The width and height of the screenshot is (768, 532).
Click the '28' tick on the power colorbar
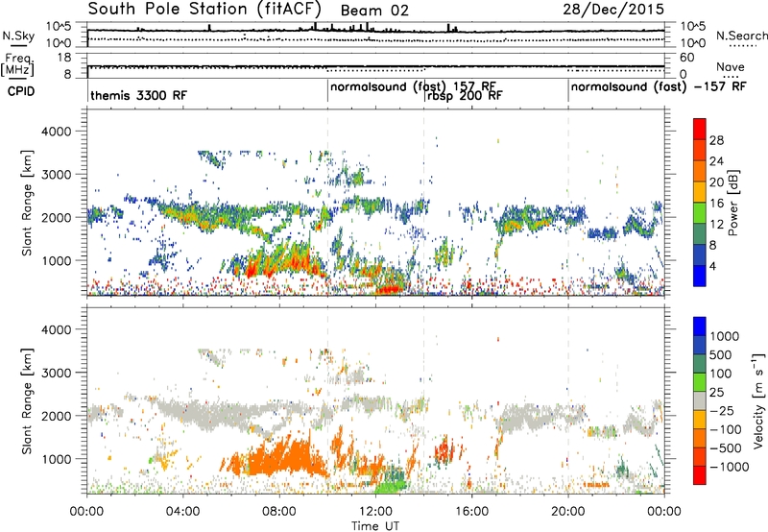(716, 140)
